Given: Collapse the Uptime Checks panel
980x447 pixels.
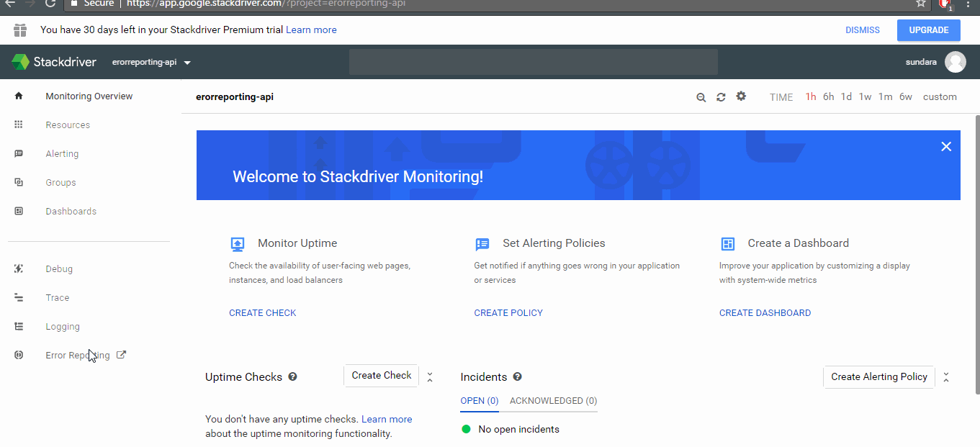Looking at the screenshot, I should tap(430, 376).
